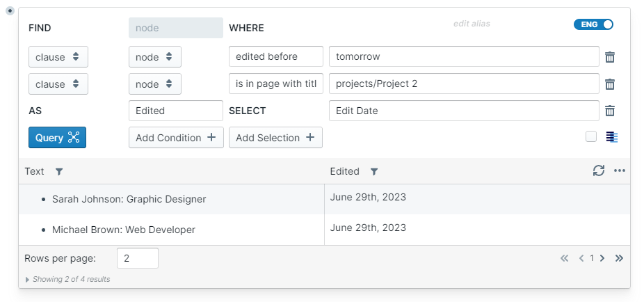
Task: Click the edit alias link
Action: [472, 24]
